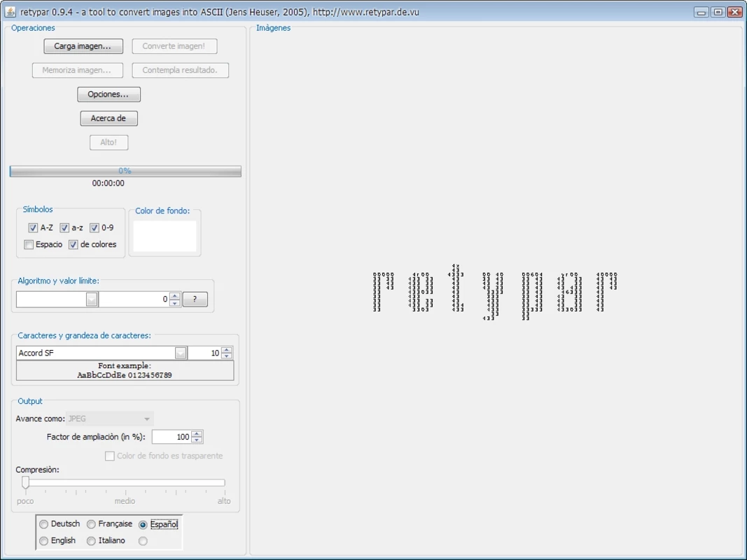
Task: Open the Avance como JPEG dropdown
Action: point(147,419)
